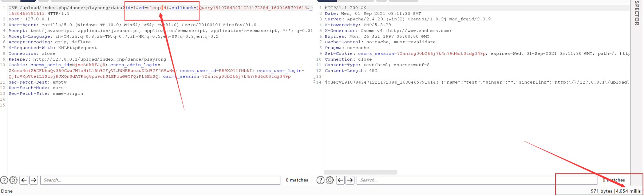Select the Cache-Control response header
This screenshot has width=644, height=196.
click(380, 42)
